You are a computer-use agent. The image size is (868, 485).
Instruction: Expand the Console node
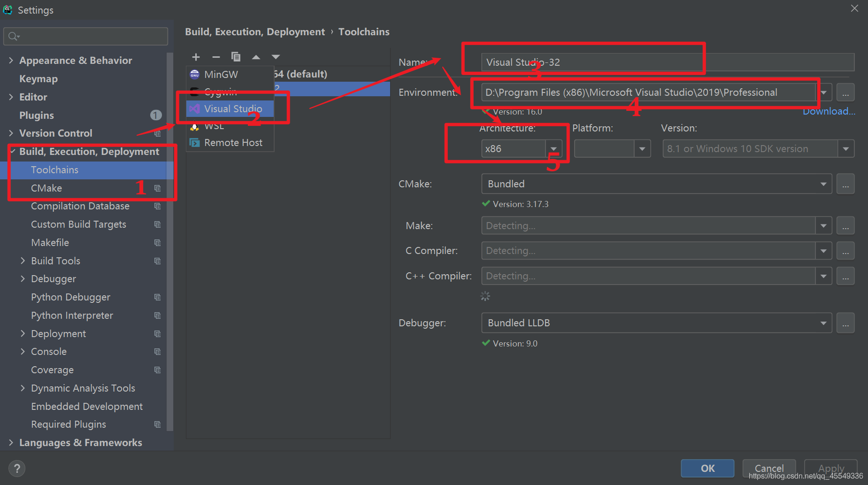point(23,352)
